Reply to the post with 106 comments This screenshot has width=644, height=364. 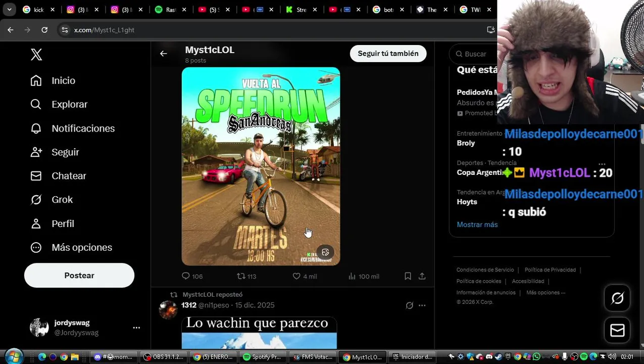(x=192, y=276)
